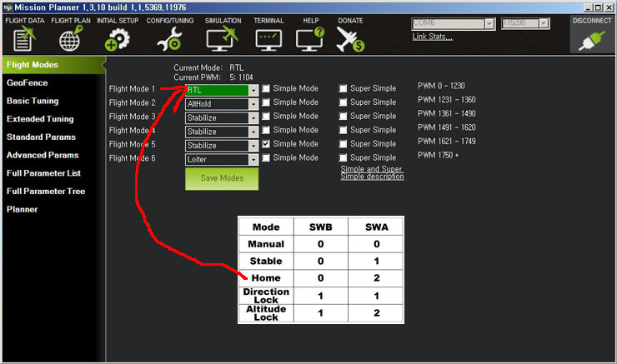Enable Super Simple for Flight Mode 2
This screenshot has height=364, width=617.
click(x=344, y=102)
